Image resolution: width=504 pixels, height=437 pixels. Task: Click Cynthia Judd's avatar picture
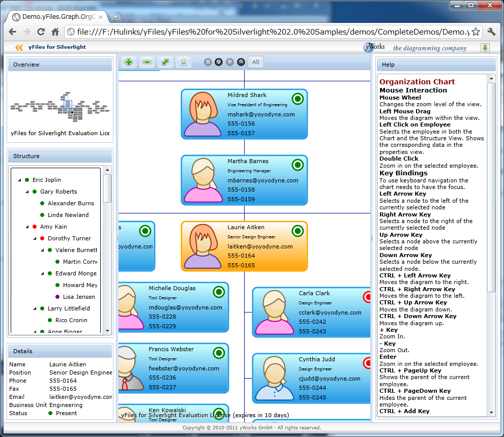tap(275, 378)
